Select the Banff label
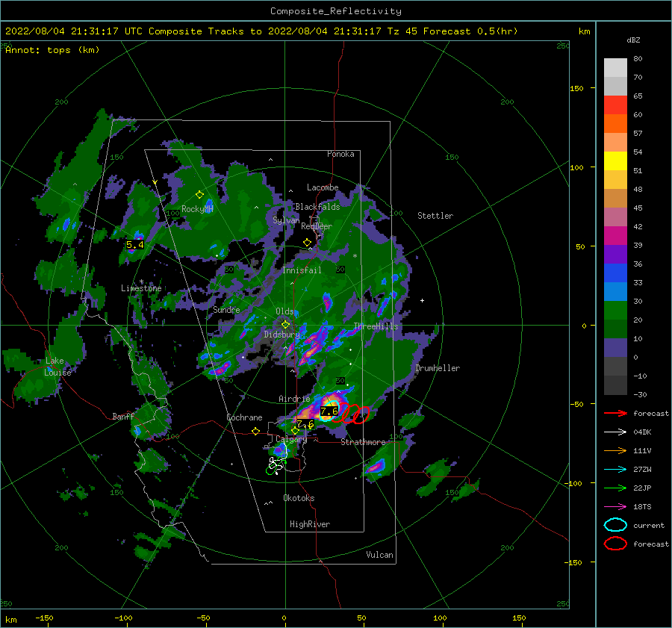The height and width of the screenshot is (628, 672). (123, 416)
